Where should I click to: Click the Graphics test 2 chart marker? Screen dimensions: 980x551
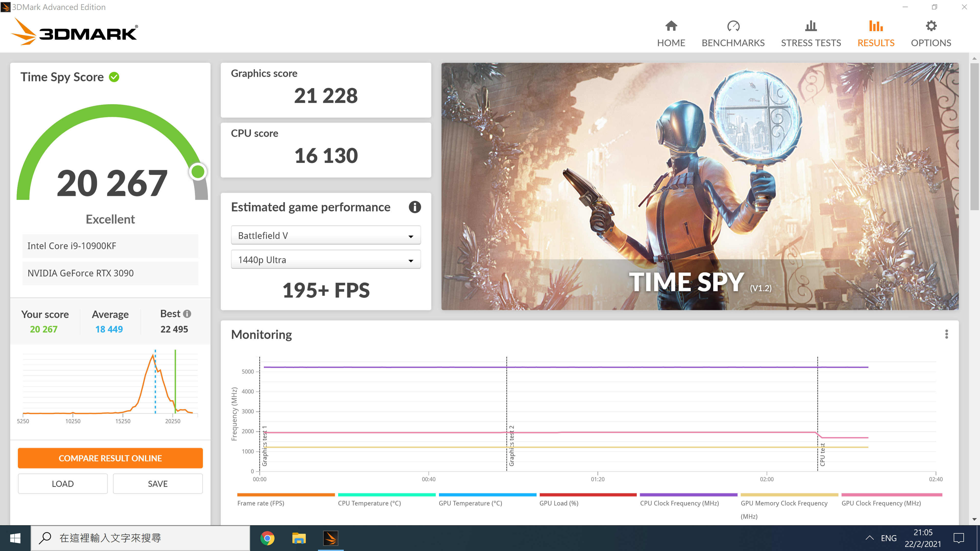click(x=512, y=446)
